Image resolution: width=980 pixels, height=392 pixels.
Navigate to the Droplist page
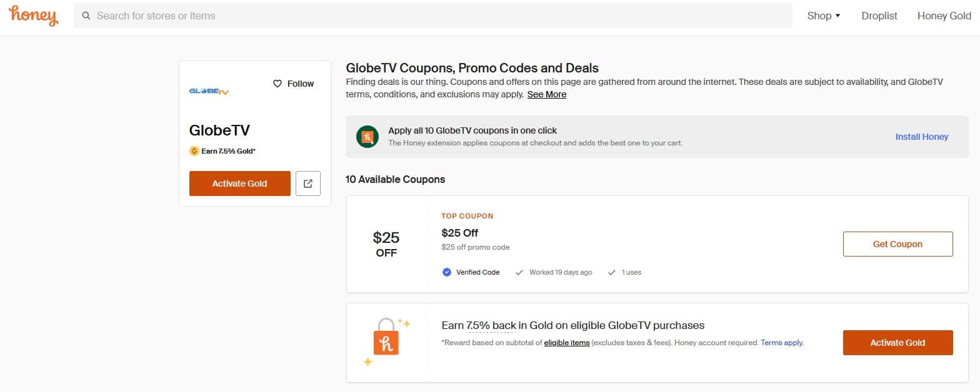[879, 16]
